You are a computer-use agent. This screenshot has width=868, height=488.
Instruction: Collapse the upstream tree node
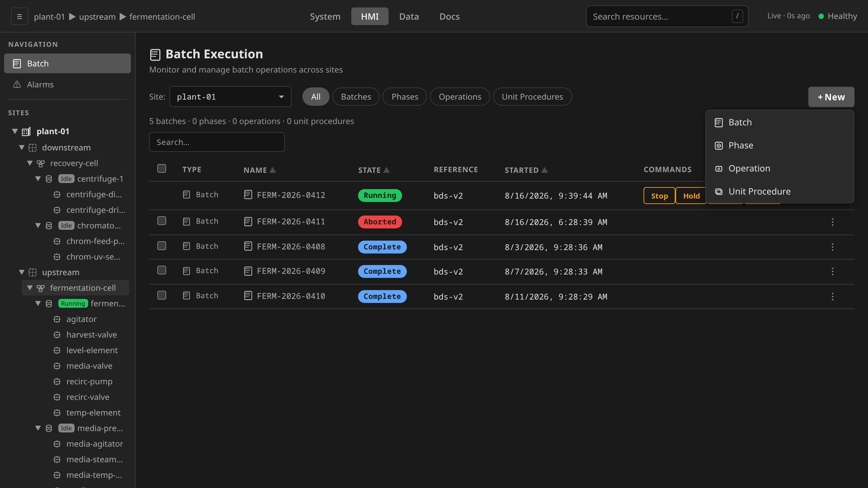(x=22, y=272)
